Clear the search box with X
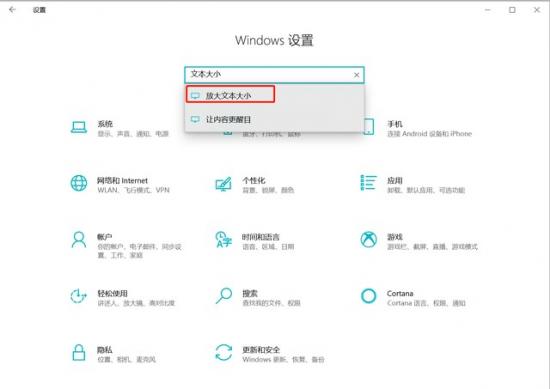 (x=356, y=75)
